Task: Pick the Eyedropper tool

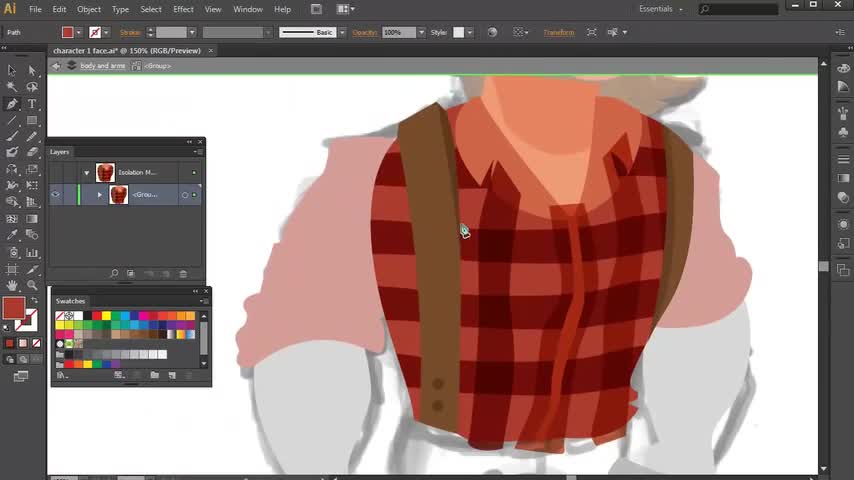Action: (12, 235)
